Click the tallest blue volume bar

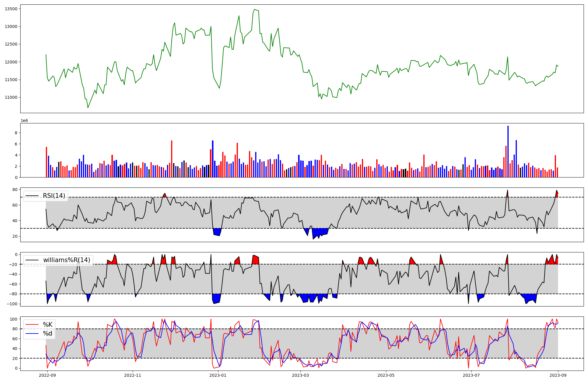click(508, 152)
